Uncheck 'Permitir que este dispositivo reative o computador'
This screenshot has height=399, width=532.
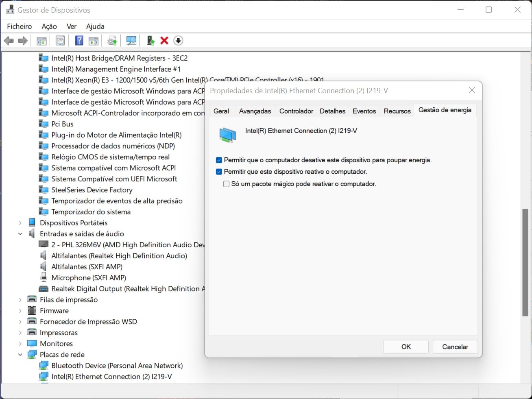[x=219, y=172]
